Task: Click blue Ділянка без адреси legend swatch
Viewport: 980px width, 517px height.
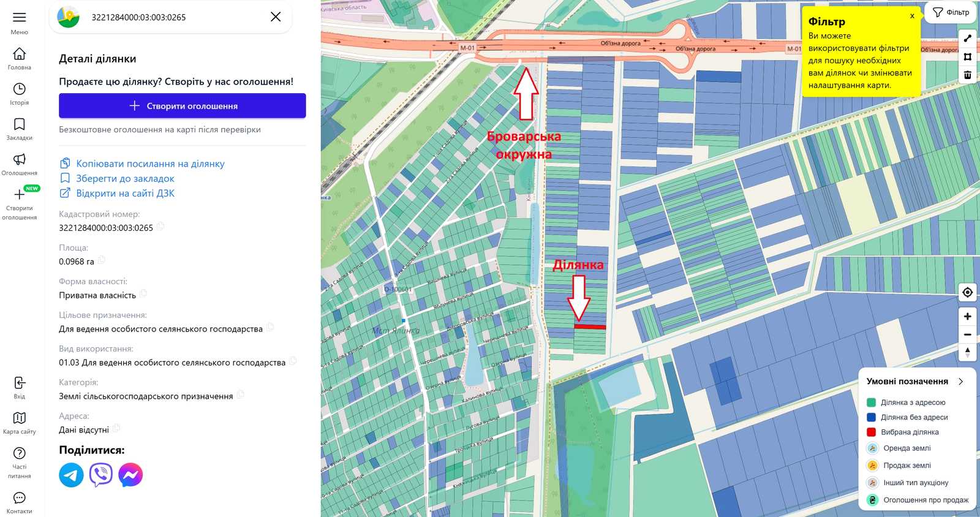Action: pyautogui.click(x=871, y=417)
